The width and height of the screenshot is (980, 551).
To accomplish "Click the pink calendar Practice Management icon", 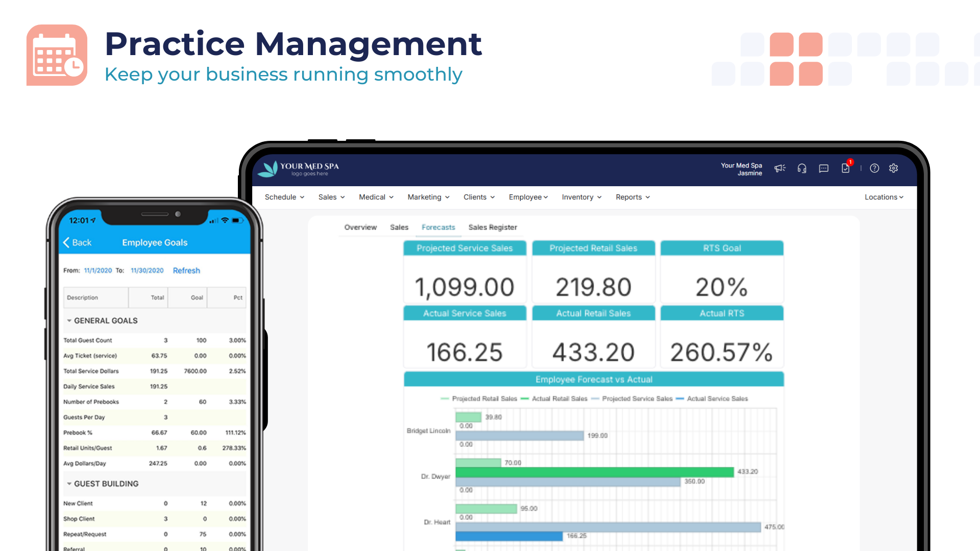I will click(57, 55).
